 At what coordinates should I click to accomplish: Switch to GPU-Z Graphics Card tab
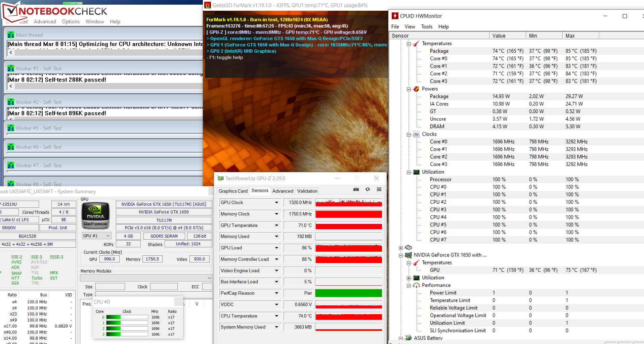coord(233,191)
